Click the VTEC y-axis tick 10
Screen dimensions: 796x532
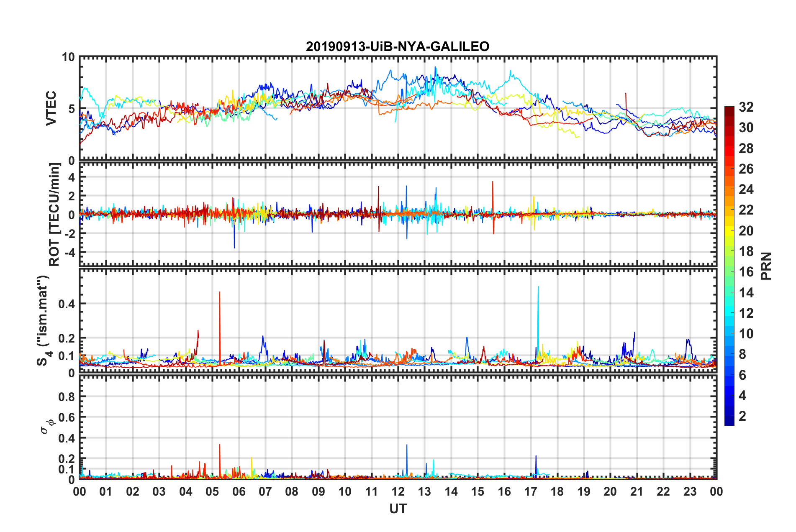pos(69,57)
